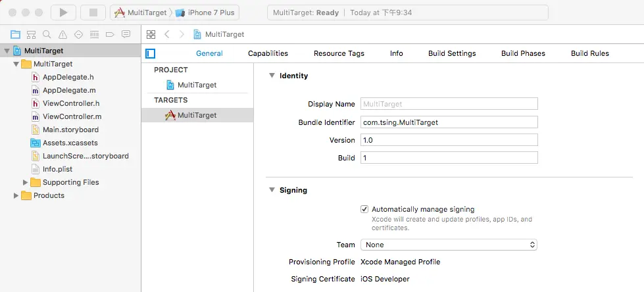This screenshot has width=644, height=292.
Task: Expand the Supporting Files group
Action: tap(26, 182)
